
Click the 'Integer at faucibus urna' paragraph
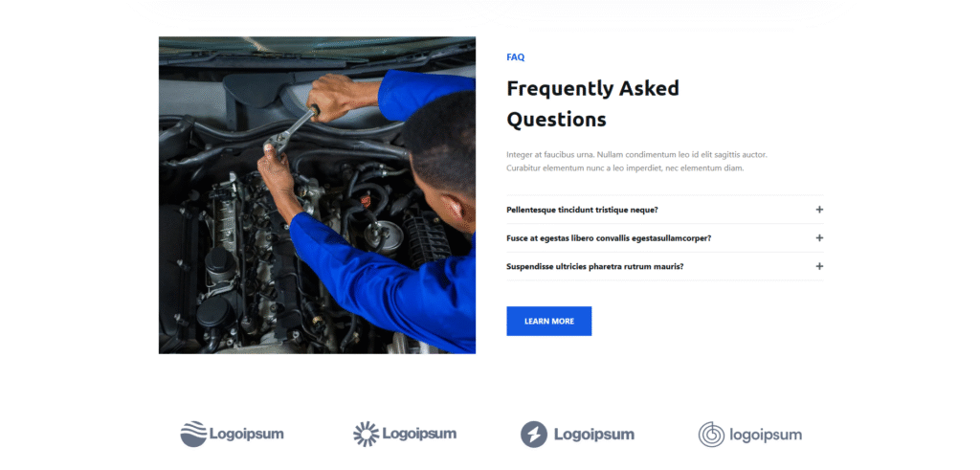[x=636, y=161]
